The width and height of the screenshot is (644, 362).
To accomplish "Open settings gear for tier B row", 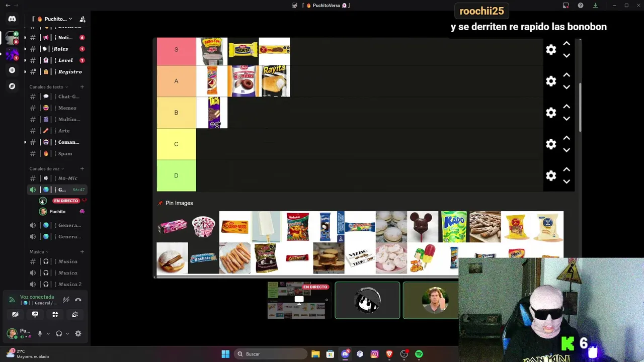I will tap(551, 113).
